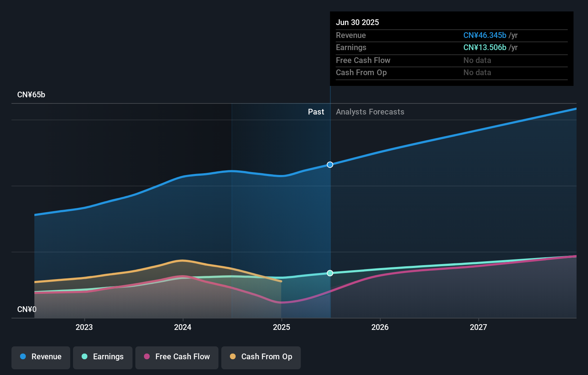The height and width of the screenshot is (375, 588).
Task: Click the 2027 year axis label
Action: [x=479, y=327]
